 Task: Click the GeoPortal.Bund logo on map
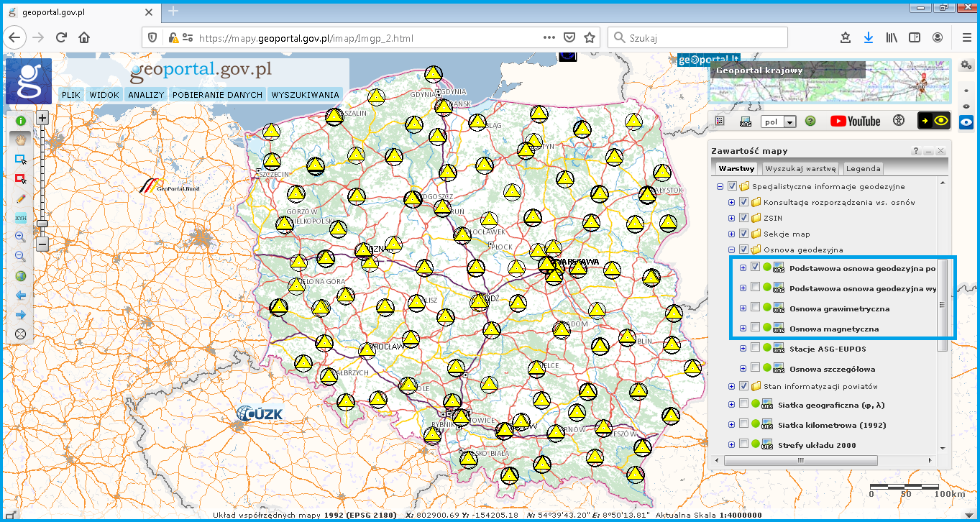(169, 186)
